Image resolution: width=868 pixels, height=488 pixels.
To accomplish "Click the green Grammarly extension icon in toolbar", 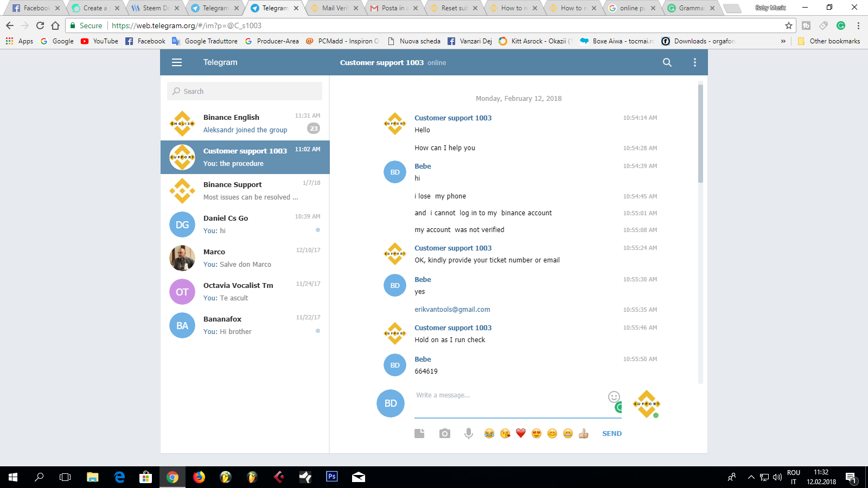I will point(841,25).
